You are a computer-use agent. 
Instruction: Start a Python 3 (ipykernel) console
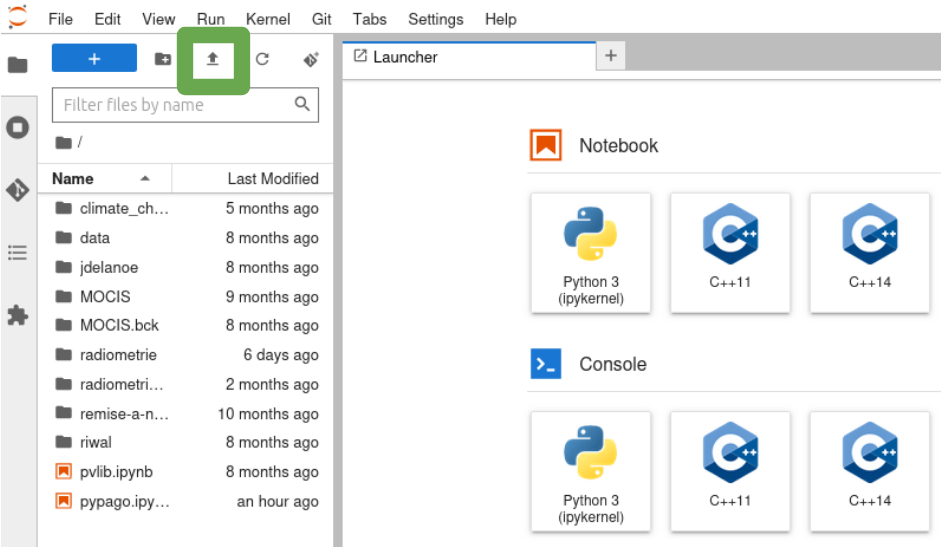[x=591, y=471]
